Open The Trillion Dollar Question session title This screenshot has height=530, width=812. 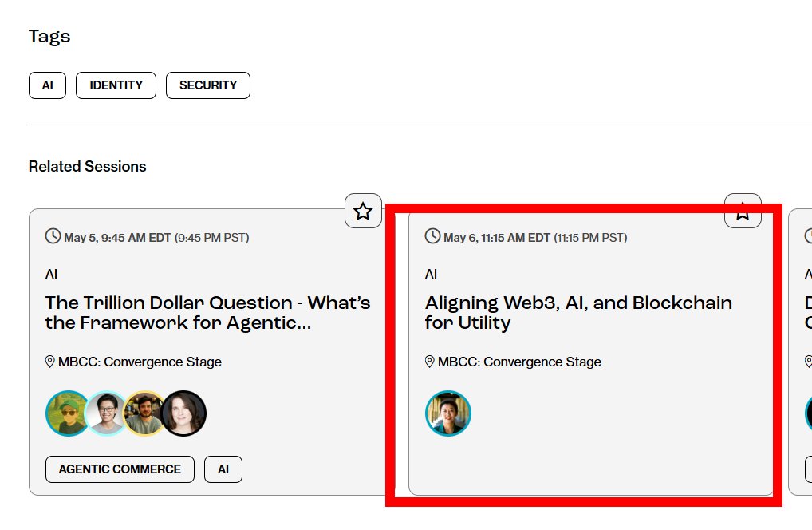207,313
